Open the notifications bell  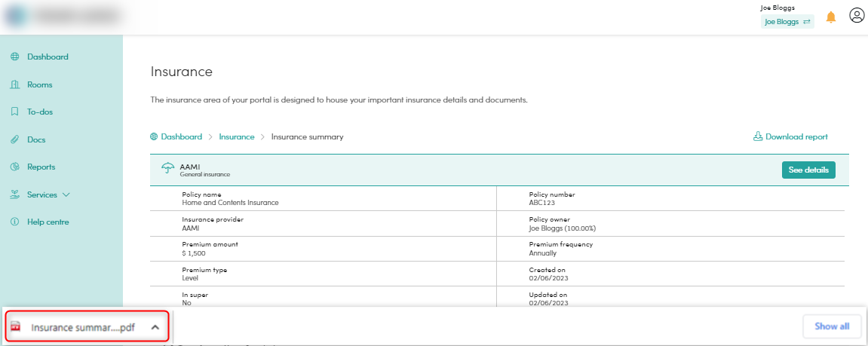[x=831, y=17]
